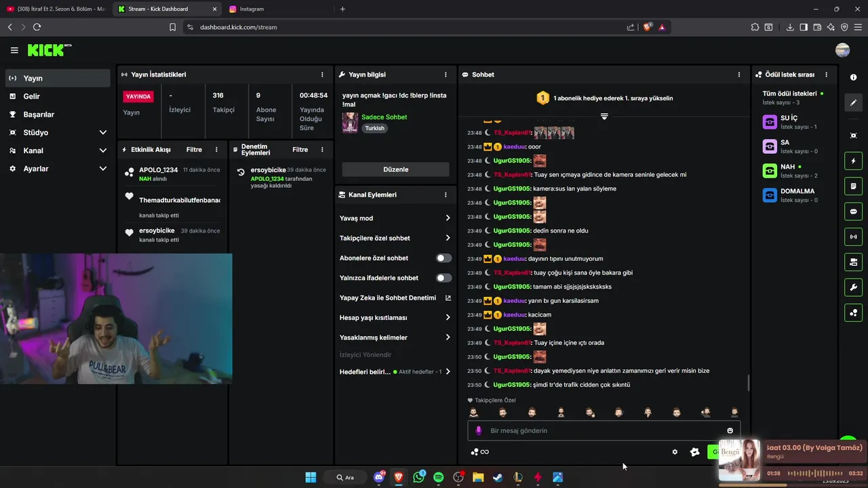Click the Bengü album cover thumbnail
This screenshot has height=488, width=868.
[740, 460]
